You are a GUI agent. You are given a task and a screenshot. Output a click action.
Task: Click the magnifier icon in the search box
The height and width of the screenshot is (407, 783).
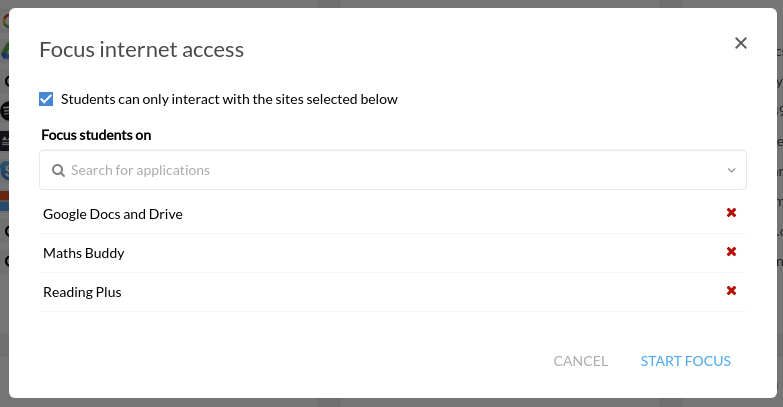click(x=58, y=170)
